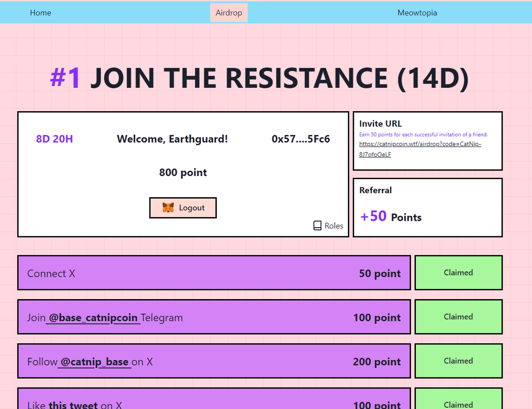Viewport: 532px width, 409px height.
Task: Click Claimed button for Follow @catnip_base
Action: tap(458, 361)
